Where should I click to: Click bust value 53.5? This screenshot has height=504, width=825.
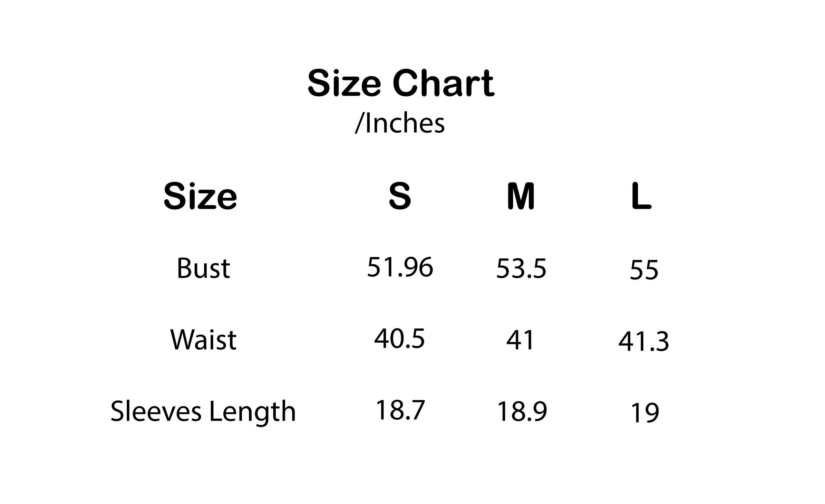521,268
